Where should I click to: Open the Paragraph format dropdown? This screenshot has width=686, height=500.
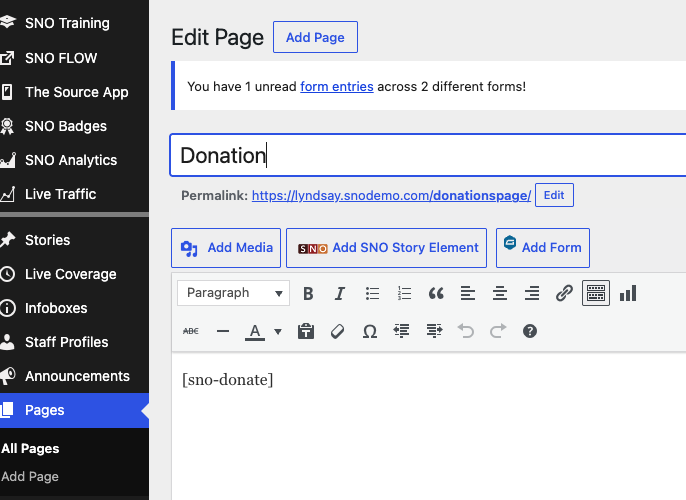coord(233,293)
